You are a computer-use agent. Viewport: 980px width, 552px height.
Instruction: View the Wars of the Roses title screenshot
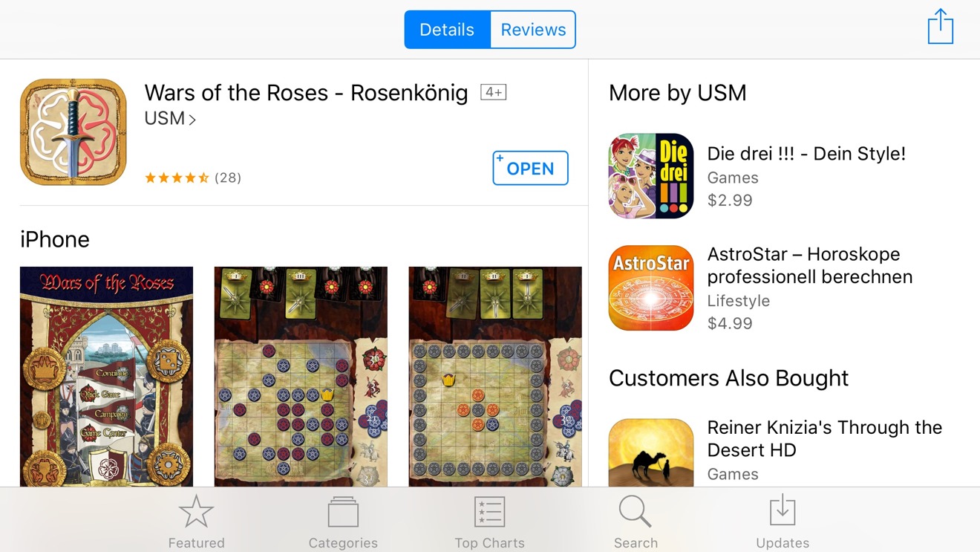[106, 377]
